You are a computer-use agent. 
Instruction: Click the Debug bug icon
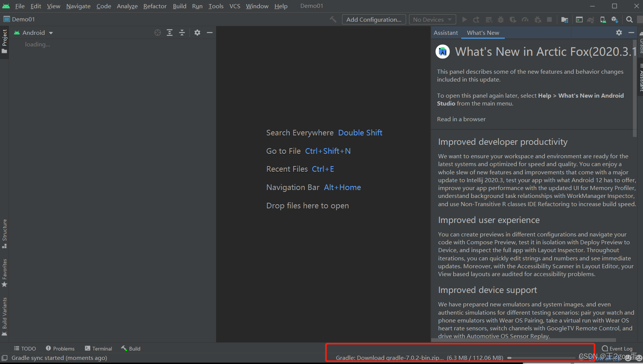click(x=501, y=19)
